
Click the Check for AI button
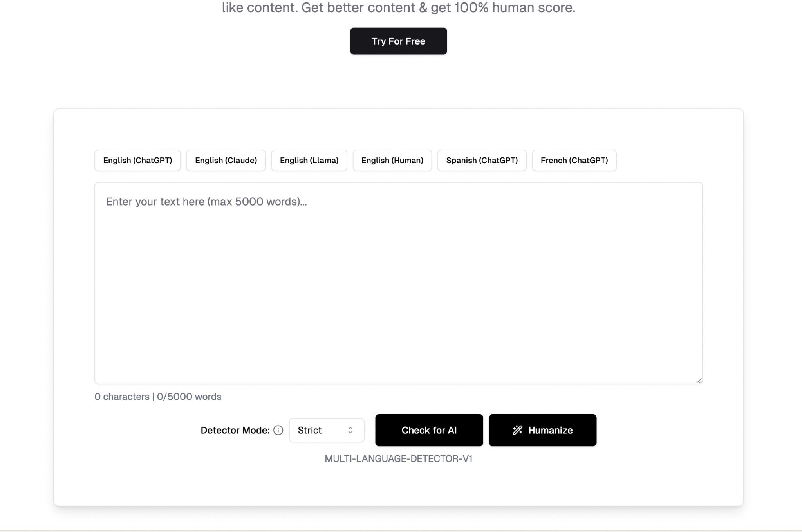point(429,430)
